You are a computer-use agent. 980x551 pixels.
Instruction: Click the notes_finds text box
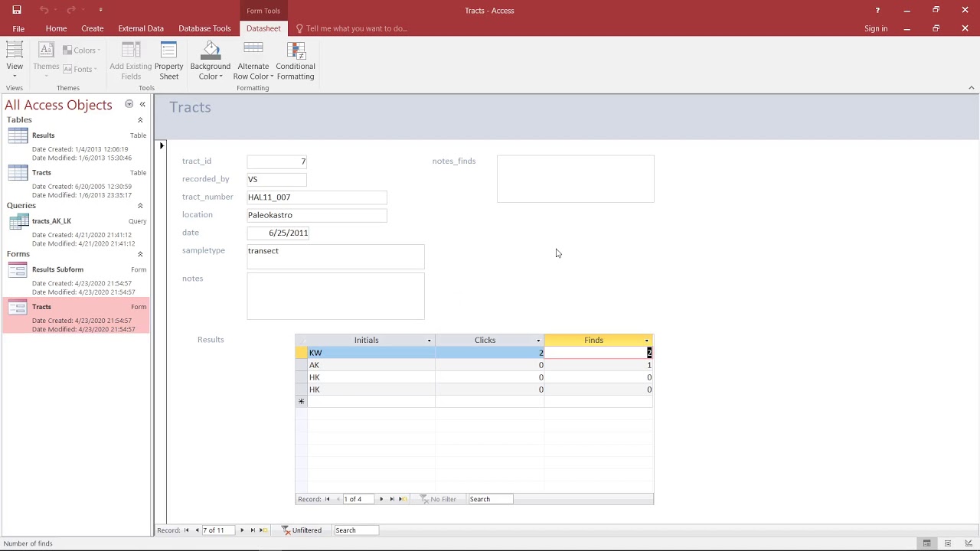tap(576, 179)
